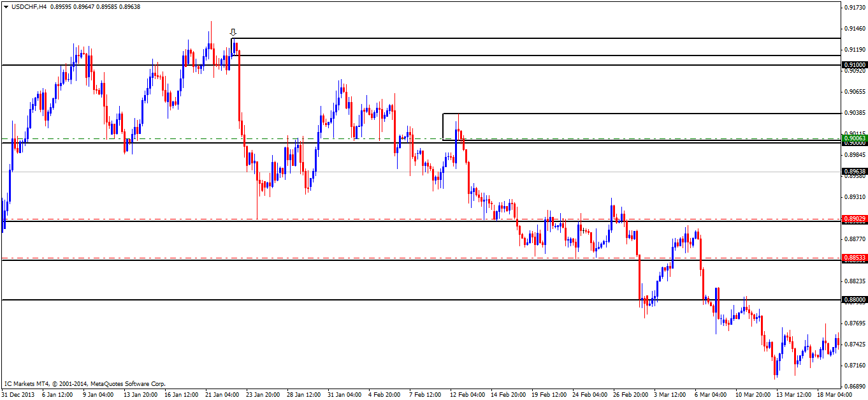The width and height of the screenshot is (868, 400).
Task: Click the 21 Jan 04:00 time label
Action: 222,394
